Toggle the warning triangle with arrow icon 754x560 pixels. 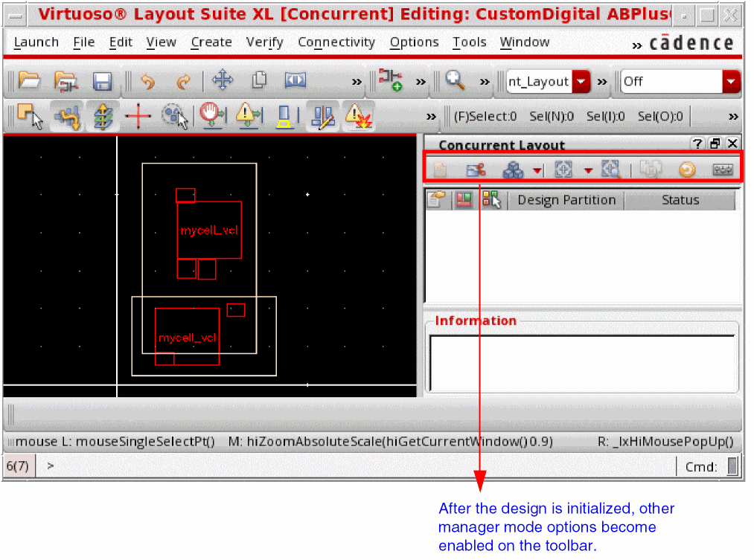click(249, 116)
